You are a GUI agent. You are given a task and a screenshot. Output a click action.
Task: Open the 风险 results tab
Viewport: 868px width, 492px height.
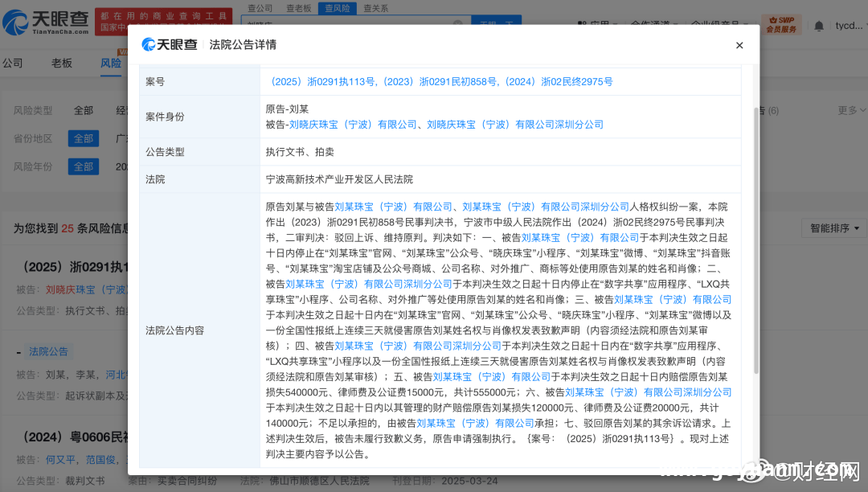point(111,63)
